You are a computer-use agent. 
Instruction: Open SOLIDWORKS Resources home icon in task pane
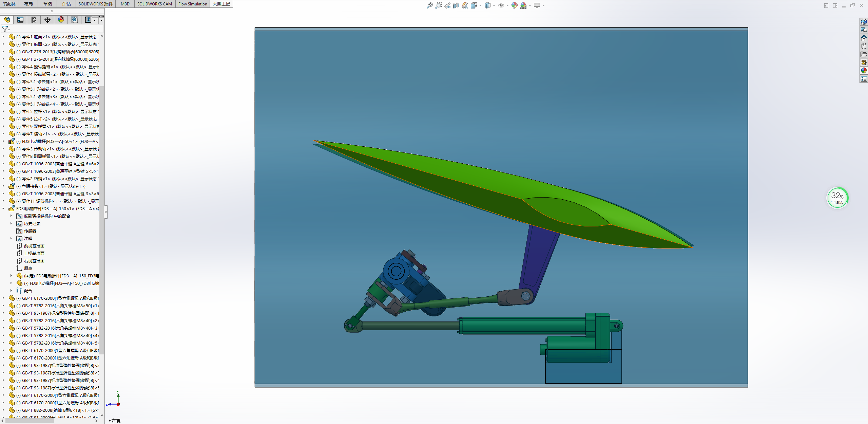[x=864, y=38]
